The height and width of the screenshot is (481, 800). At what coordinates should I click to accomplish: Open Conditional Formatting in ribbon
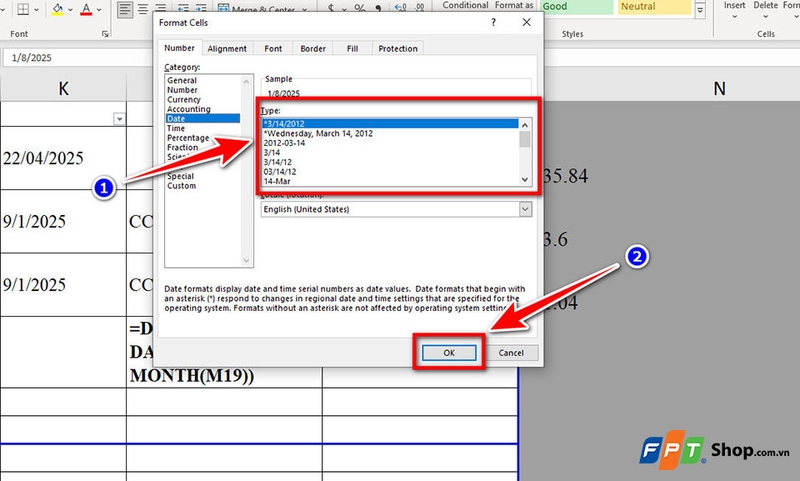(x=465, y=5)
